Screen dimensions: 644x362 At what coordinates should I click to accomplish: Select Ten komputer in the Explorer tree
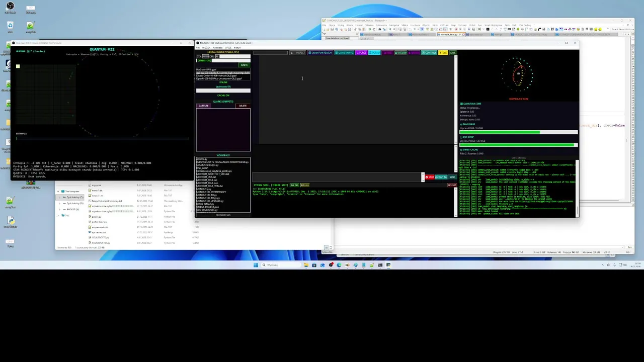click(x=71, y=192)
